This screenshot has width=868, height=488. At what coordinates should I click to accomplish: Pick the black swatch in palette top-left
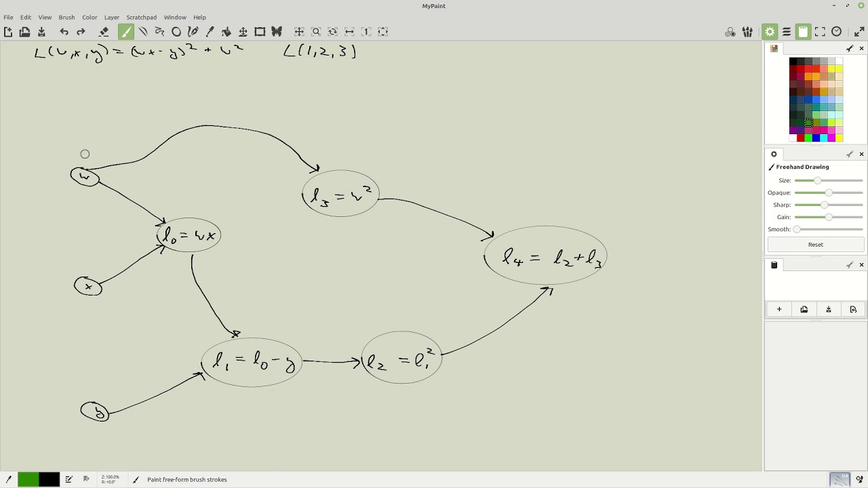coord(793,61)
